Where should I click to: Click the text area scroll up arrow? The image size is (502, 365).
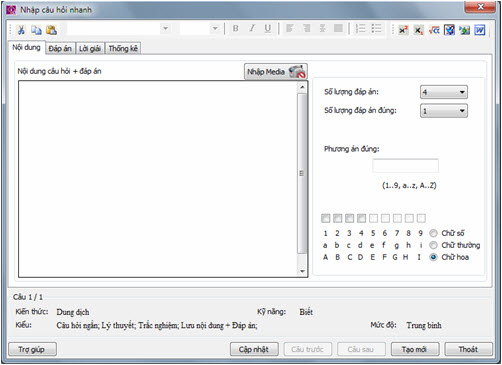302,87
